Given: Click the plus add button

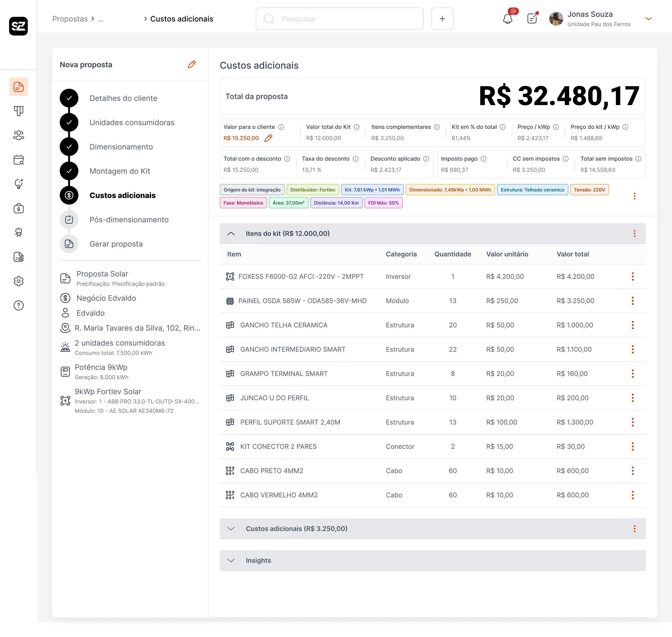Looking at the screenshot, I should pos(442,19).
